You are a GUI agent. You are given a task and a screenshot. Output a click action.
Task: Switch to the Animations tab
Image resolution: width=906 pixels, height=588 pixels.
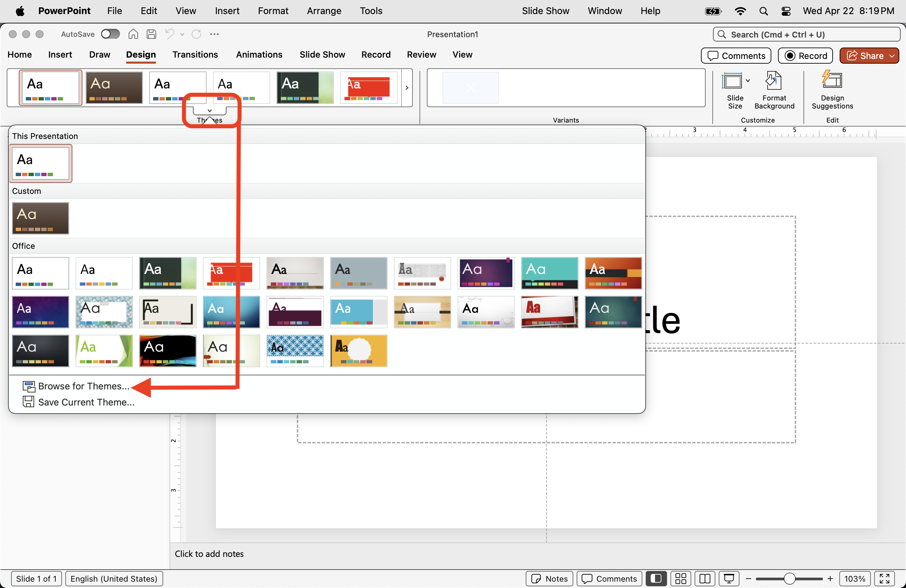(x=259, y=55)
